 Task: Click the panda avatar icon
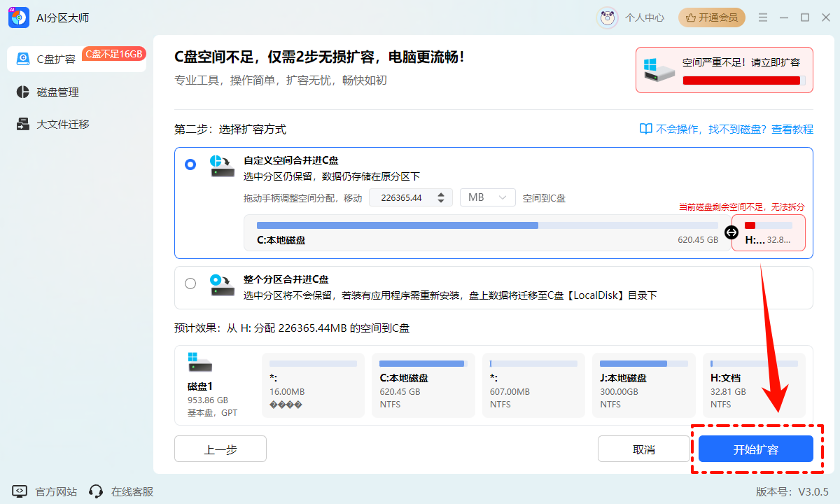tap(607, 17)
